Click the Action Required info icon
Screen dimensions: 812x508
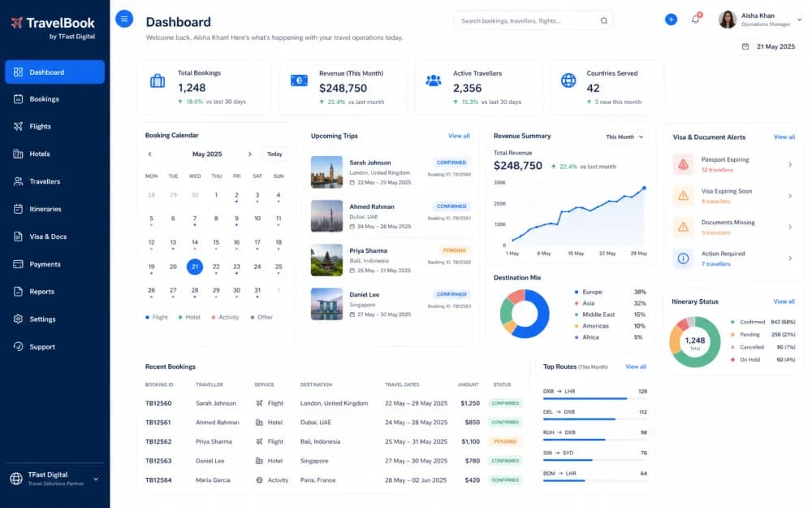coord(684,258)
